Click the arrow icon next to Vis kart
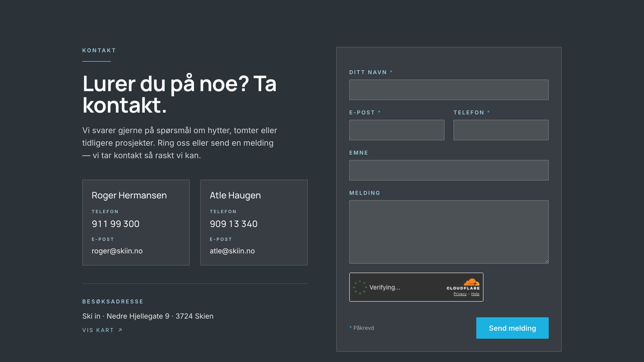Viewport: 644px width, 362px height. pos(120,330)
